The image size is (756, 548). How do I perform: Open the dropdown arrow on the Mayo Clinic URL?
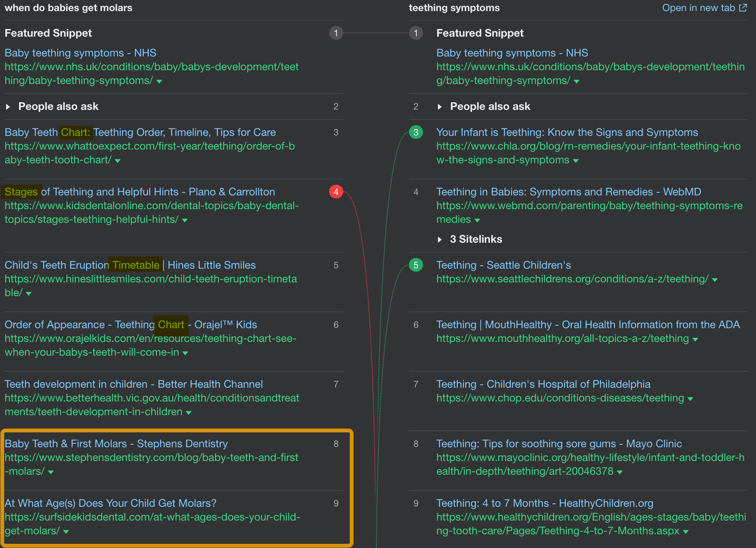click(x=620, y=472)
